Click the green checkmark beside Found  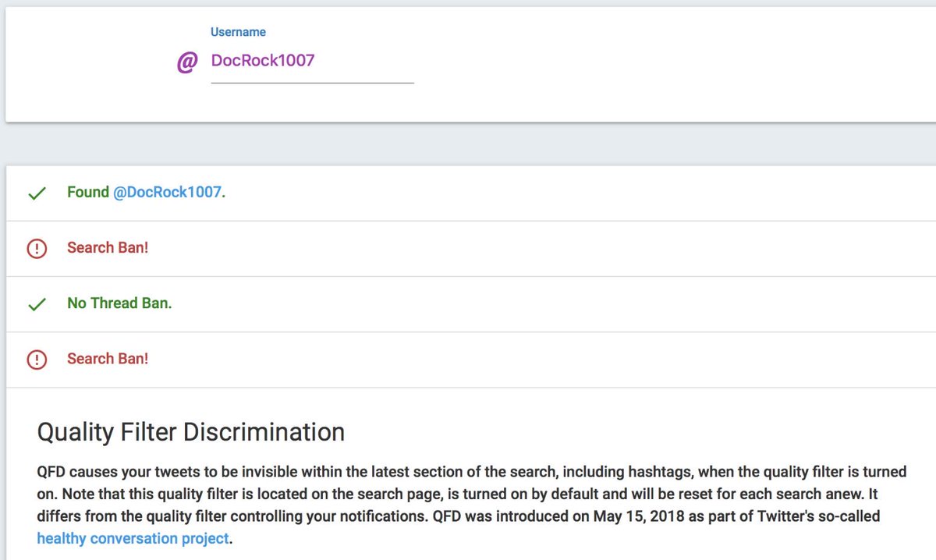tap(37, 193)
